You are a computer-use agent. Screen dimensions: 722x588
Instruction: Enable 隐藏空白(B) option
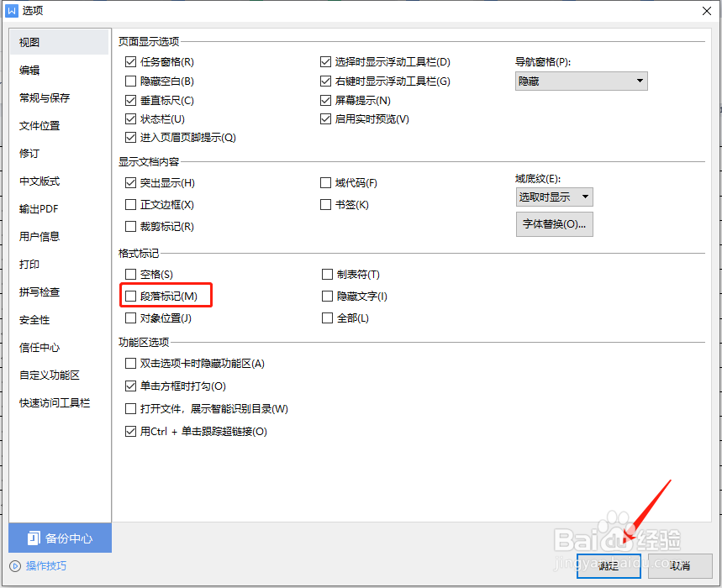[131, 81]
